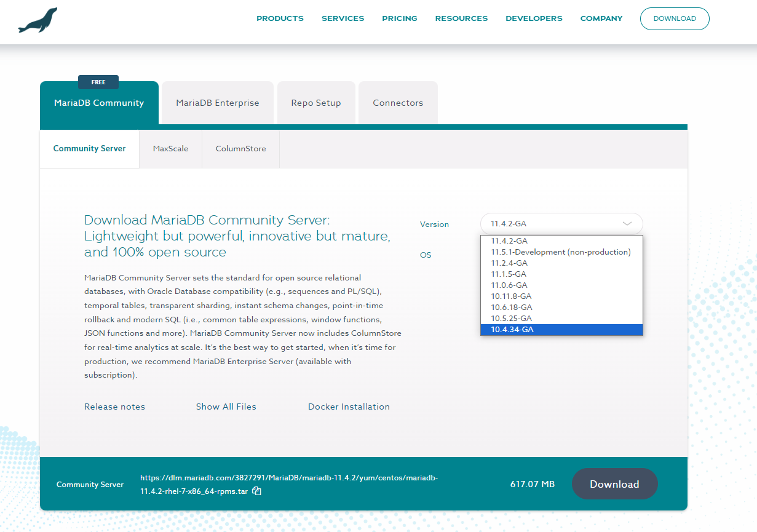The image size is (757, 532).
Task: Click the OS label
Action: click(x=426, y=255)
